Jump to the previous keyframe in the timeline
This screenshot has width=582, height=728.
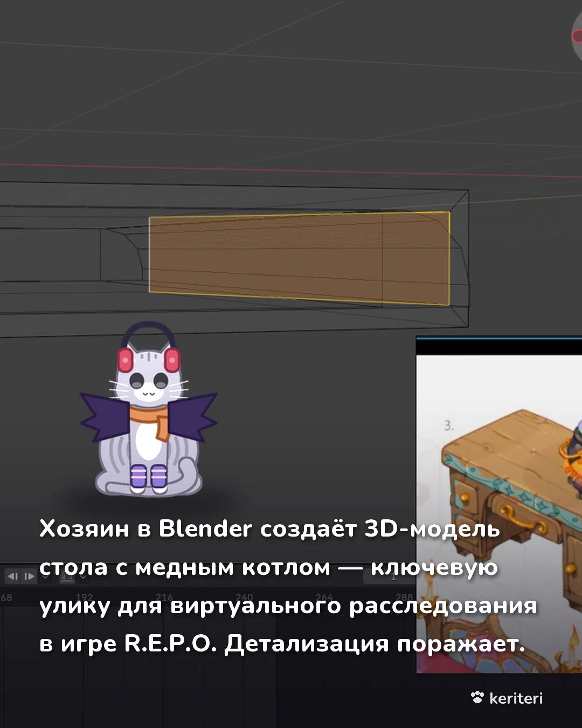[13, 576]
